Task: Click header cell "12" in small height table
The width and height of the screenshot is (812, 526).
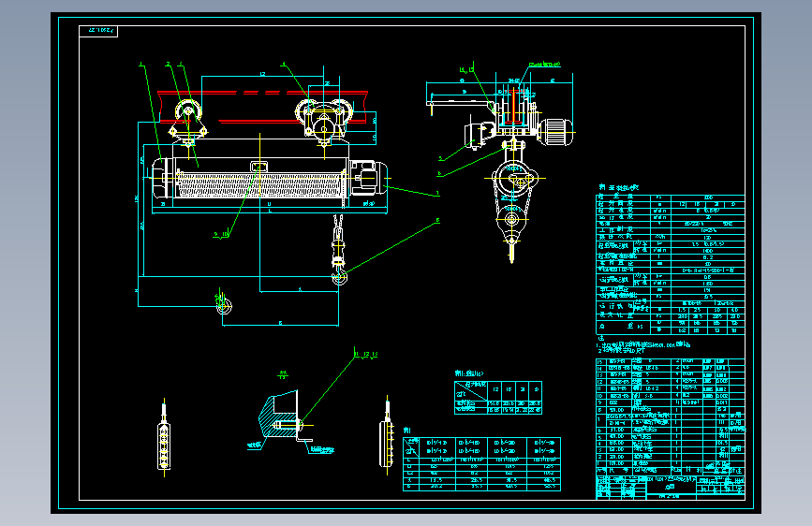Action: coord(495,389)
